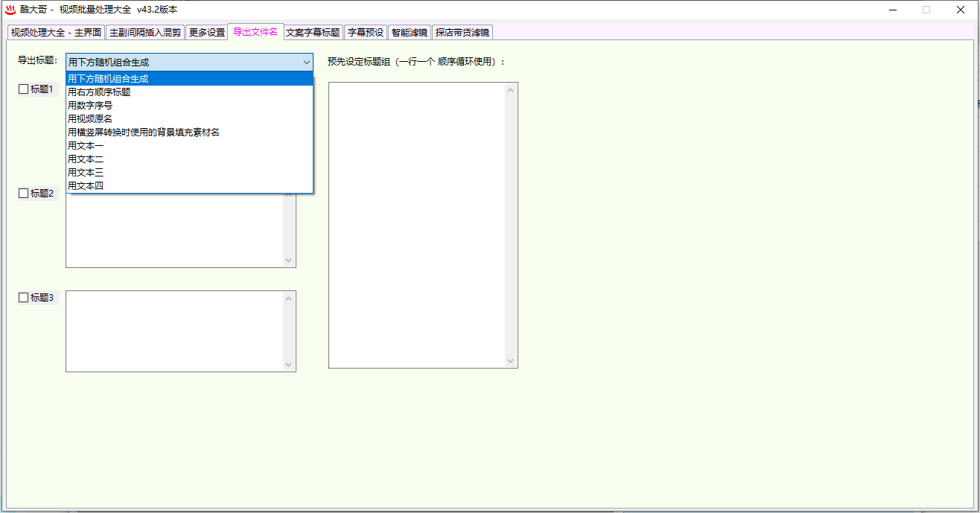Select the 导出文件名 tab
Viewport: 980px width, 513px height.
click(255, 31)
